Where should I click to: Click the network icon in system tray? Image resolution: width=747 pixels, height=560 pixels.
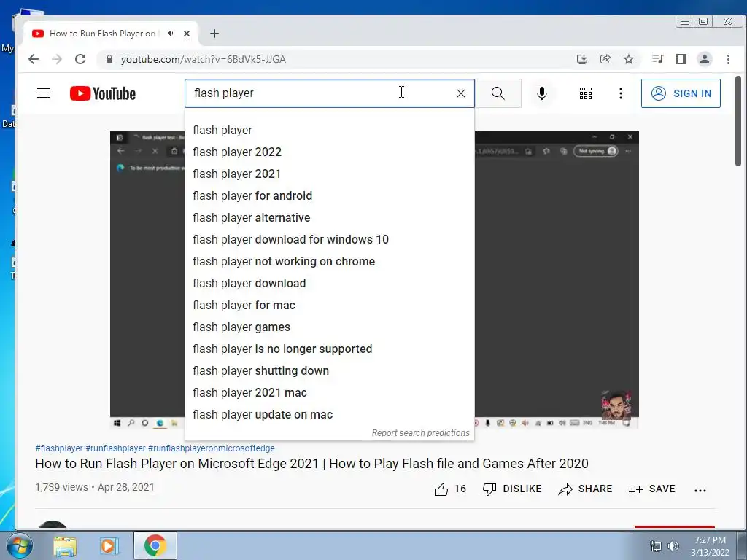click(656, 546)
